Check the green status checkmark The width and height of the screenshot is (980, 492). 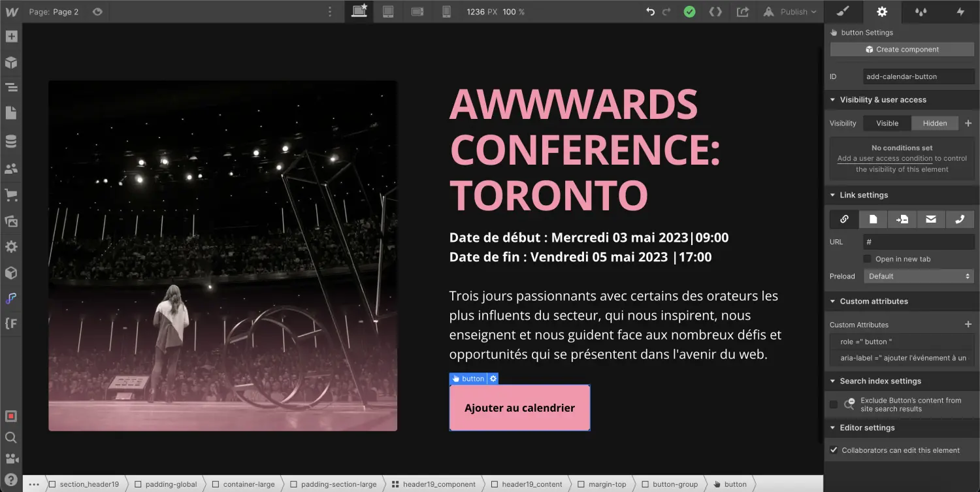tap(689, 12)
